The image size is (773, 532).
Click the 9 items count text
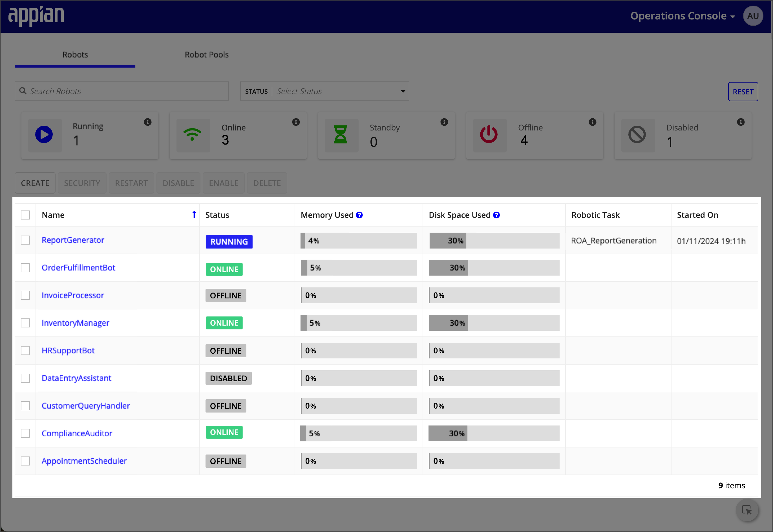coord(732,486)
